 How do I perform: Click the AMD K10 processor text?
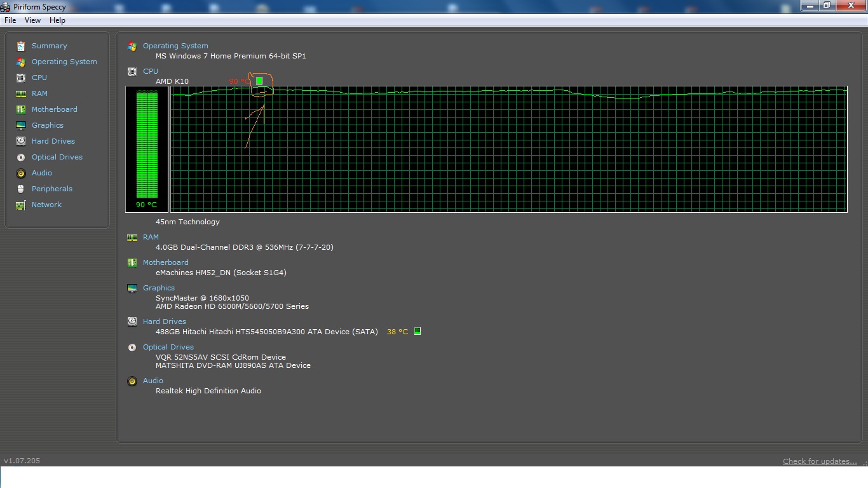click(172, 81)
